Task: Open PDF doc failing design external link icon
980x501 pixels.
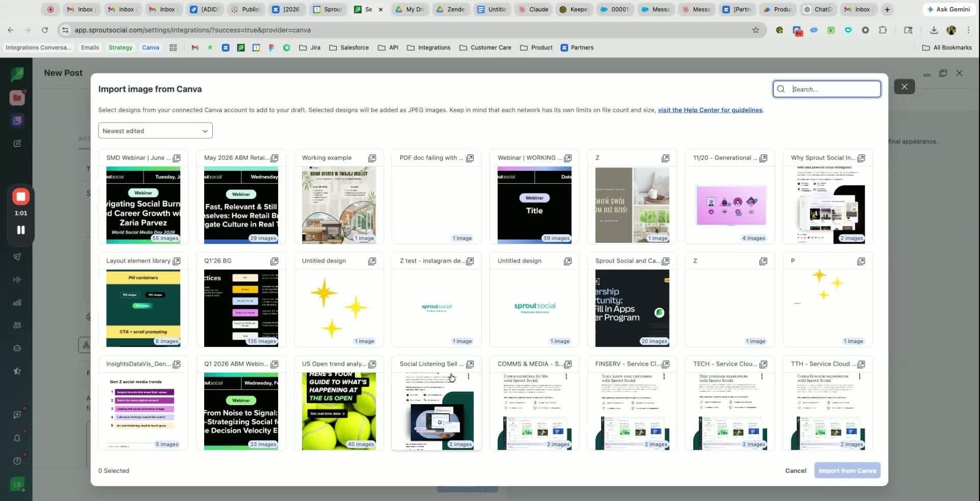Action: [x=470, y=158]
